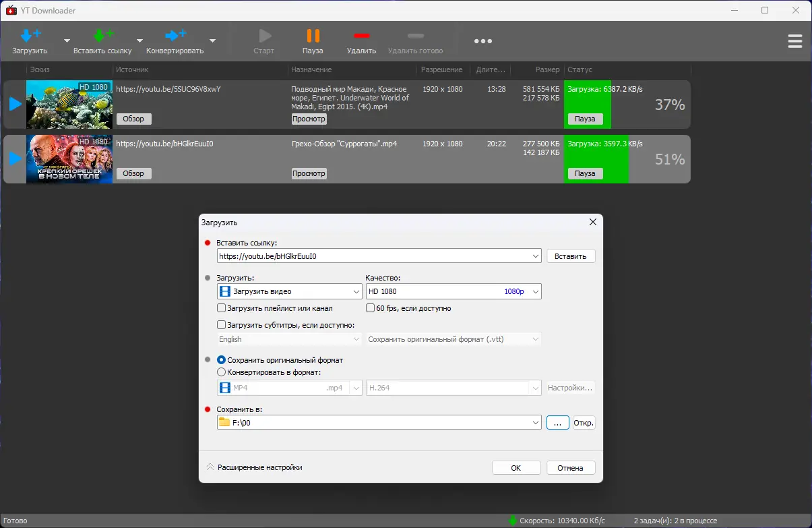The height and width of the screenshot is (528, 812).
Task: Expand the save folder F:\00 dropdown
Action: tap(536, 423)
